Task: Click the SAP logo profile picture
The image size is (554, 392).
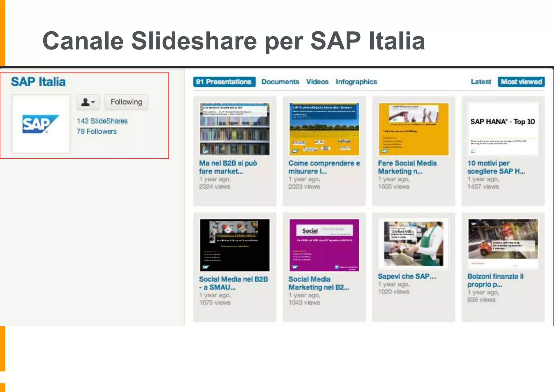Action: click(41, 124)
